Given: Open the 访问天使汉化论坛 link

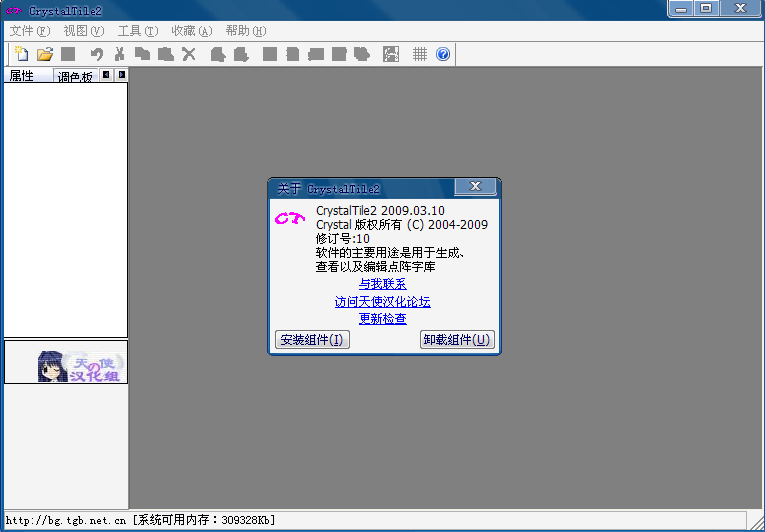Looking at the screenshot, I should coord(382,302).
